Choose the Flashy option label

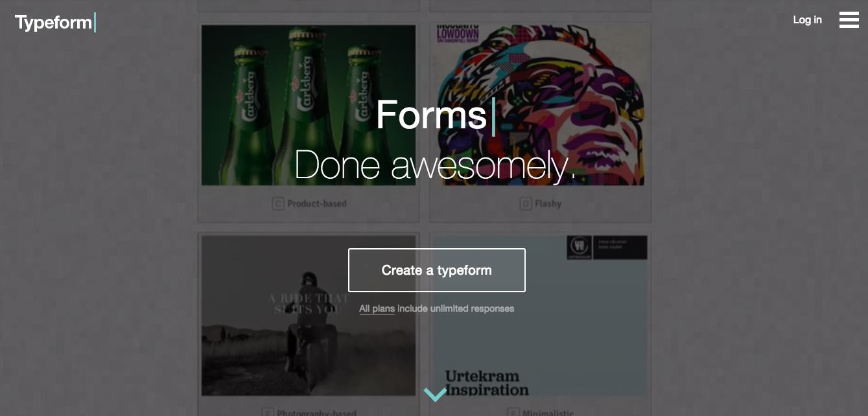tap(548, 203)
